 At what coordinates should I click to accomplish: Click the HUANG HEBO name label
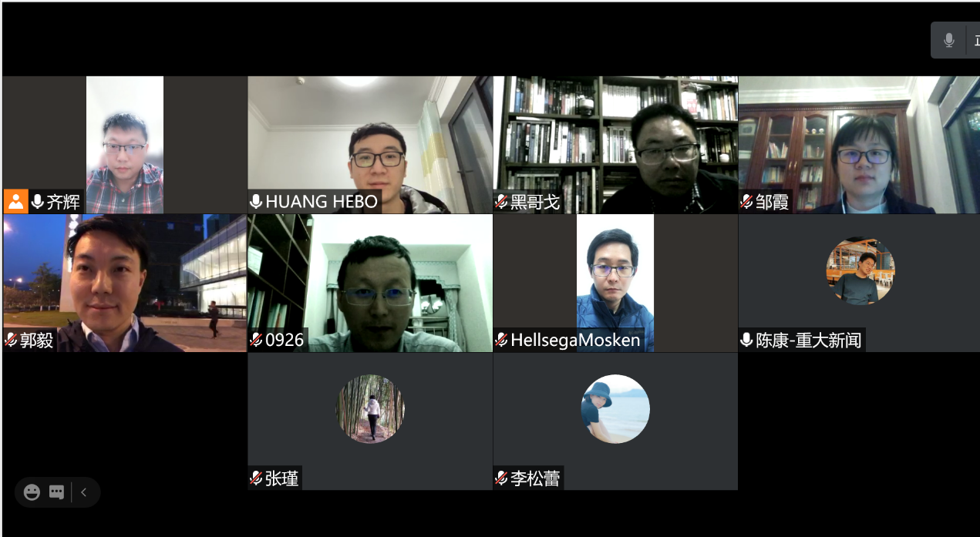pyautogui.click(x=322, y=202)
